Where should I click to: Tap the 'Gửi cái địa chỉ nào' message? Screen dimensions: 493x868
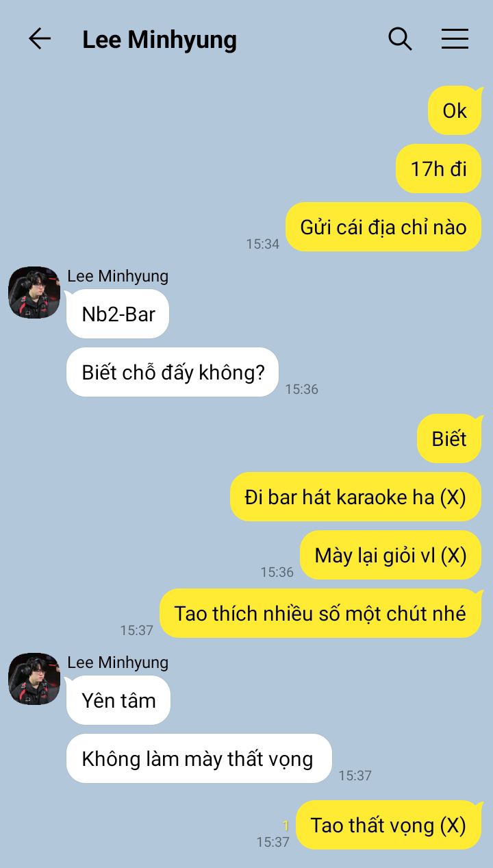(x=383, y=227)
